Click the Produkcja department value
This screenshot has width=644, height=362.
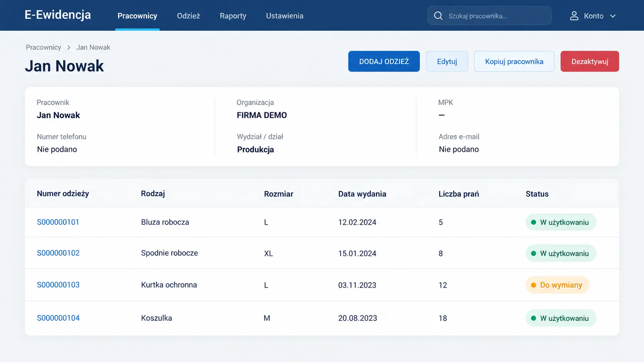tap(255, 149)
